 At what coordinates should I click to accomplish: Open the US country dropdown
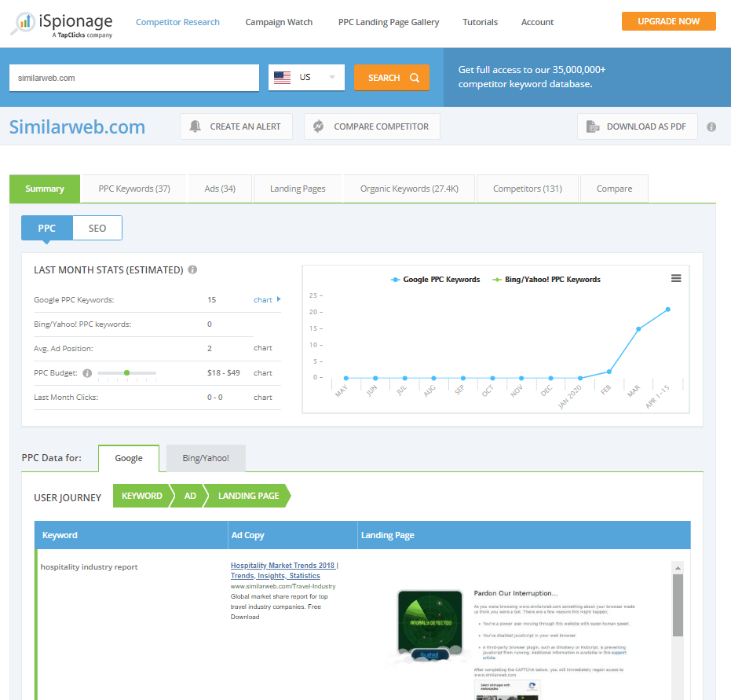[x=306, y=78]
